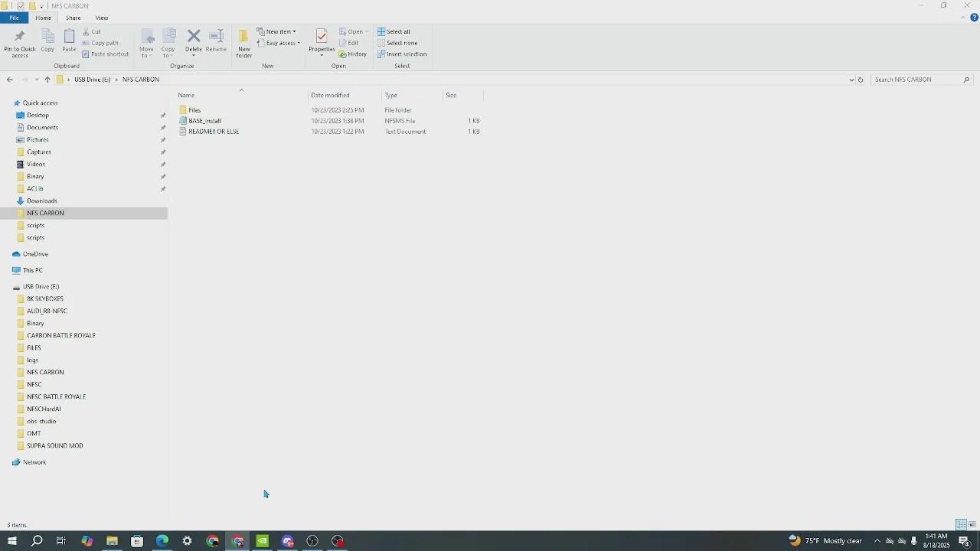Select Captures in Quick access list
980x551 pixels.
click(x=39, y=152)
